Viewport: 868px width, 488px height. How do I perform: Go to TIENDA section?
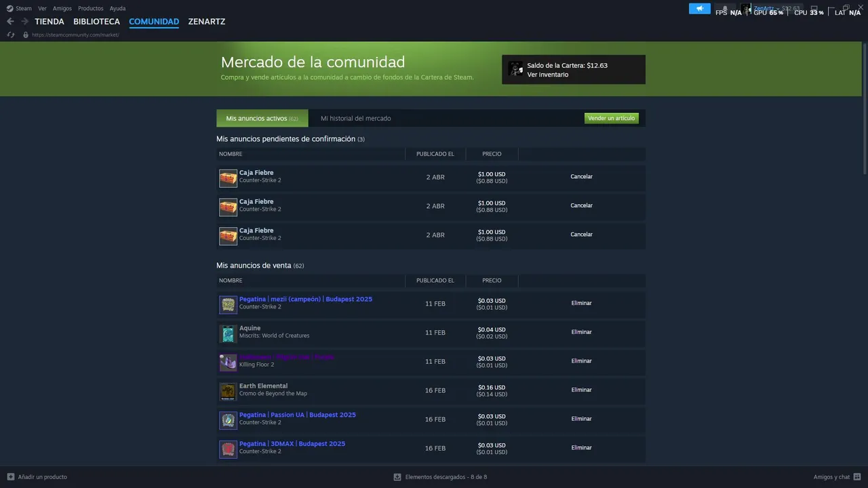click(50, 22)
